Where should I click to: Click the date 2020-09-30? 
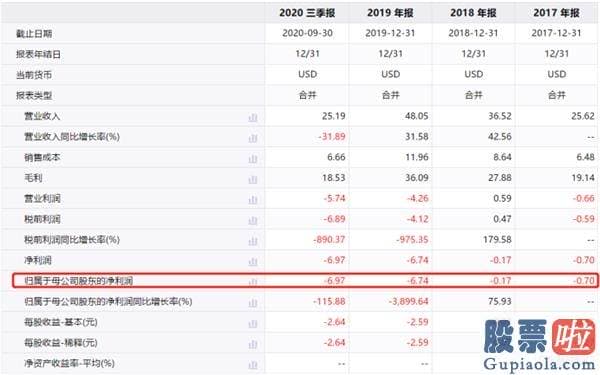(x=307, y=33)
